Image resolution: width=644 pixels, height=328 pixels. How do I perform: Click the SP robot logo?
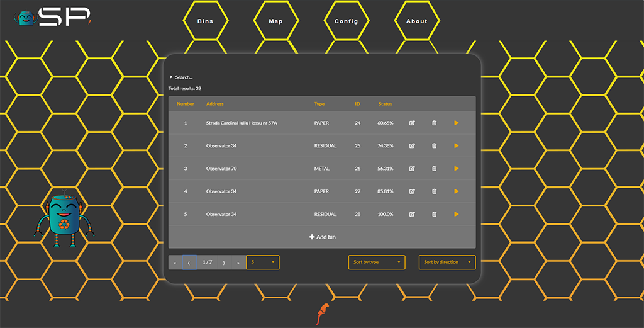tap(53, 17)
